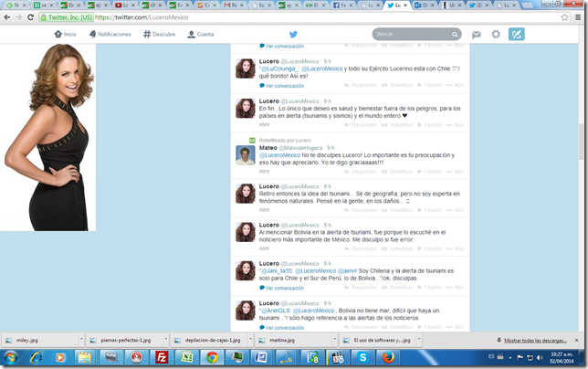588x369 pixels.
Task: Favorite the 'Al mencionar Bolivia' tweet
Action: (x=430, y=248)
